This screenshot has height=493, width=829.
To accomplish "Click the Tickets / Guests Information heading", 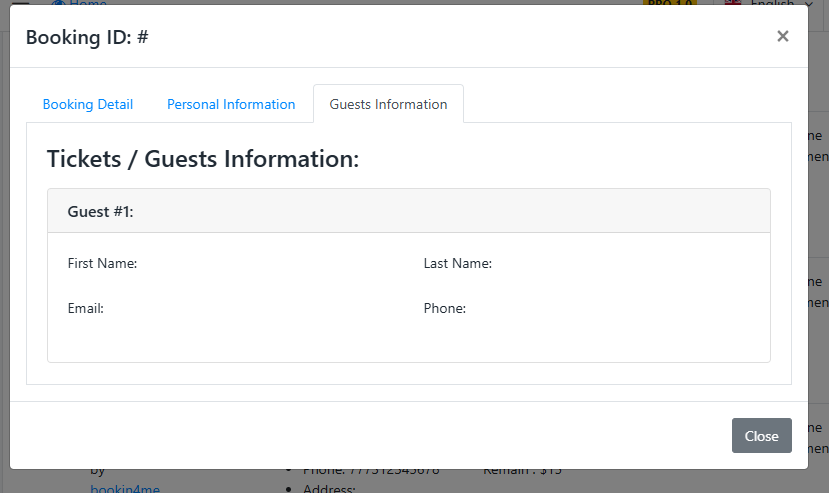I will point(203,159).
